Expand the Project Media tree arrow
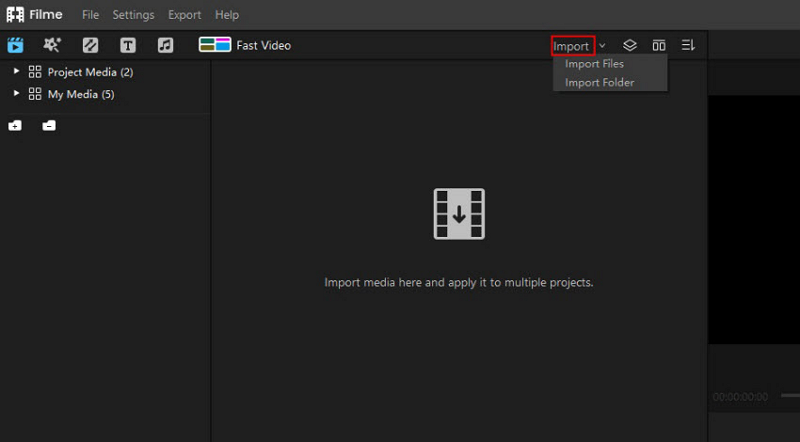 [x=16, y=71]
